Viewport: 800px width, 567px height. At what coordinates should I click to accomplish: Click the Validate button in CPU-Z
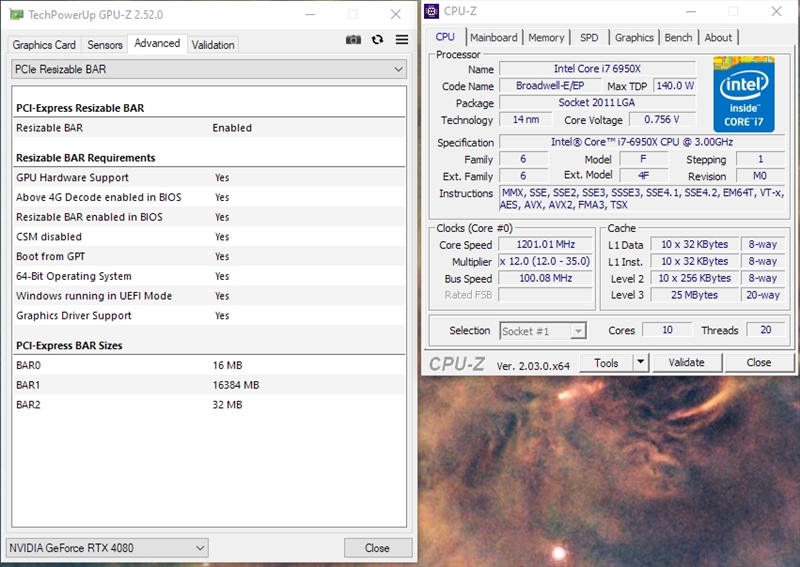[x=686, y=363]
